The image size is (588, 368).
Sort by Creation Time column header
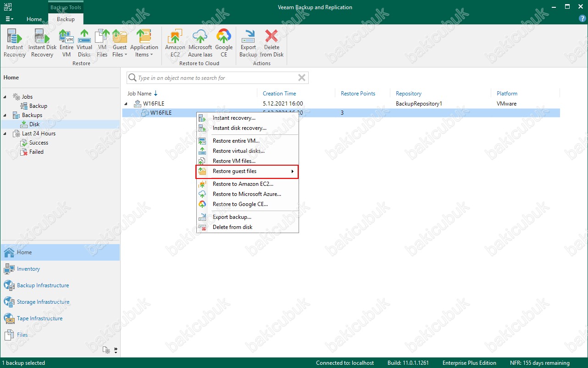pos(279,94)
